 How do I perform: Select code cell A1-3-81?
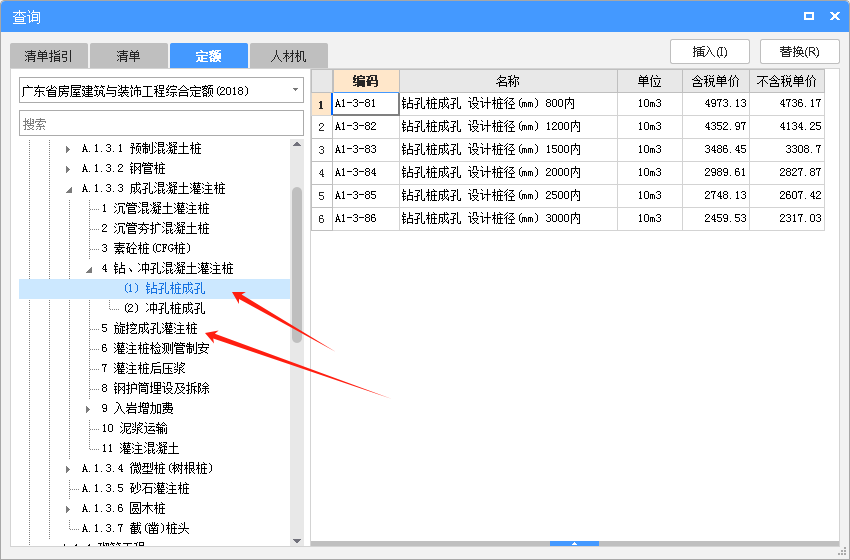366,104
